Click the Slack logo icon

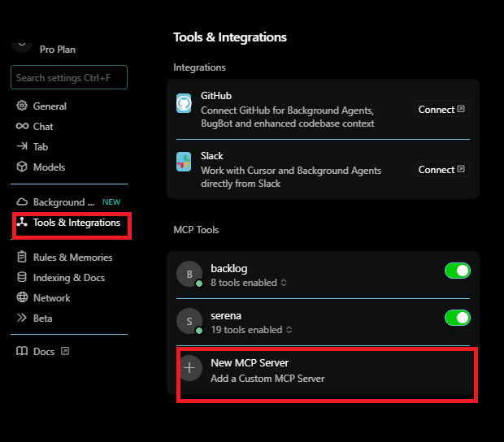(184, 162)
